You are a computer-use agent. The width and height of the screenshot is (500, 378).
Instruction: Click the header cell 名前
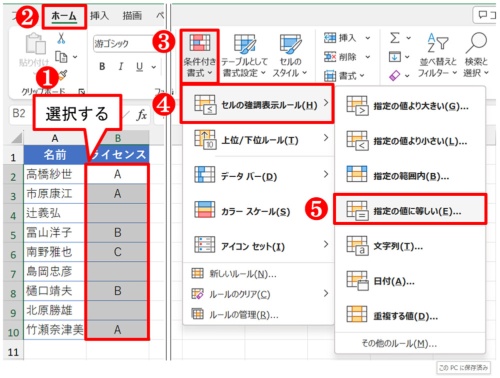click(x=55, y=154)
